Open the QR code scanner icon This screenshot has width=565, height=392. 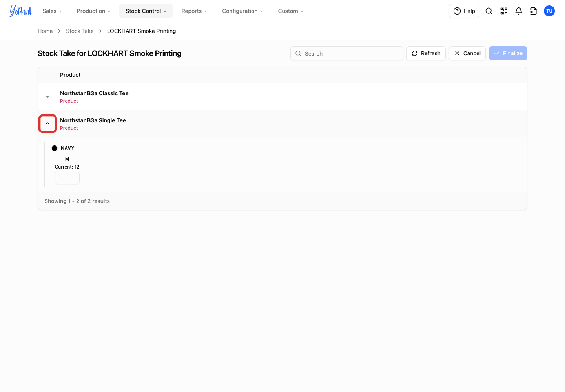pyautogui.click(x=504, y=11)
